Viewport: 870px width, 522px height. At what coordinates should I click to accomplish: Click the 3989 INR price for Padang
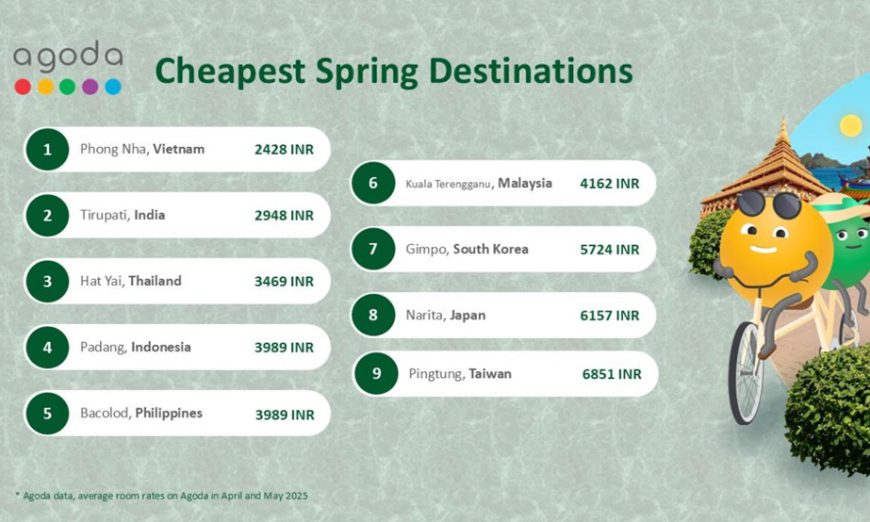(284, 347)
